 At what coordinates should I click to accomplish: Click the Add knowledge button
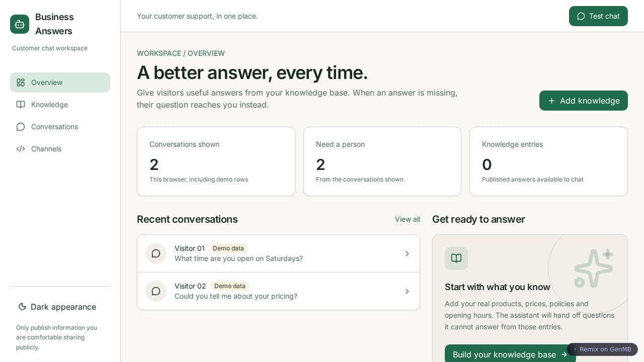tap(584, 101)
